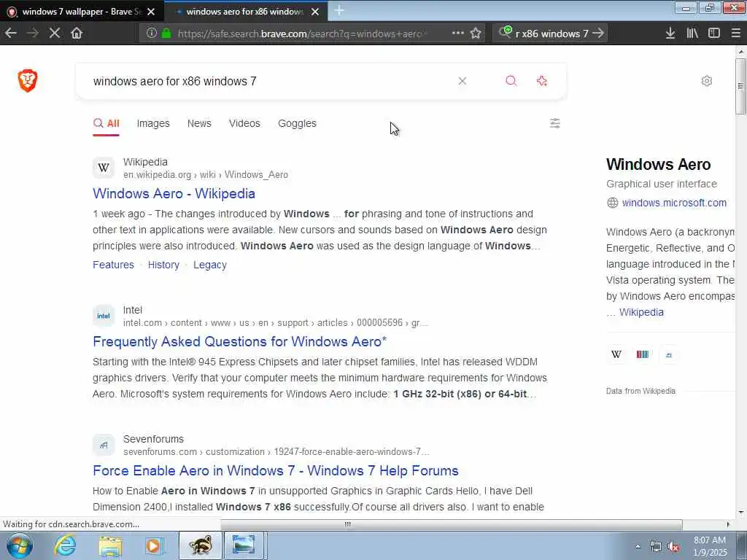Image resolution: width=747 pixels, height=560 pixels.
Task: Click the horizontal scrollbar thumb
Action: click(348, 524)
